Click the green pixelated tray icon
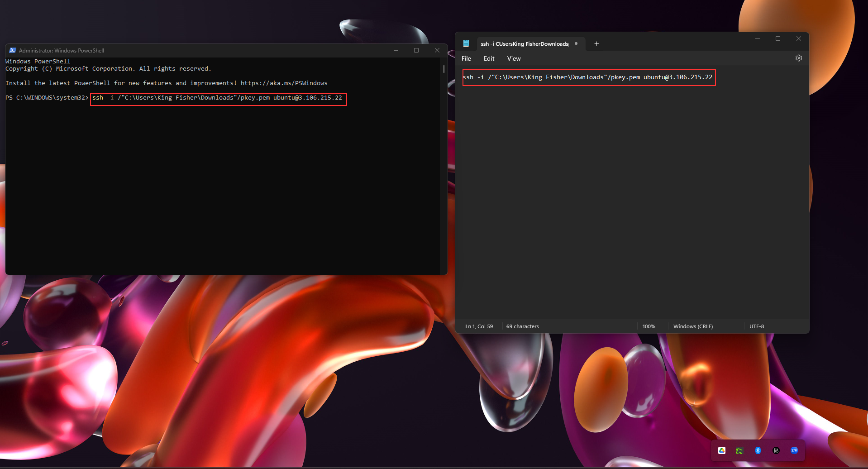This screenshot has width=868, height=469. click(x=739, y=450)
